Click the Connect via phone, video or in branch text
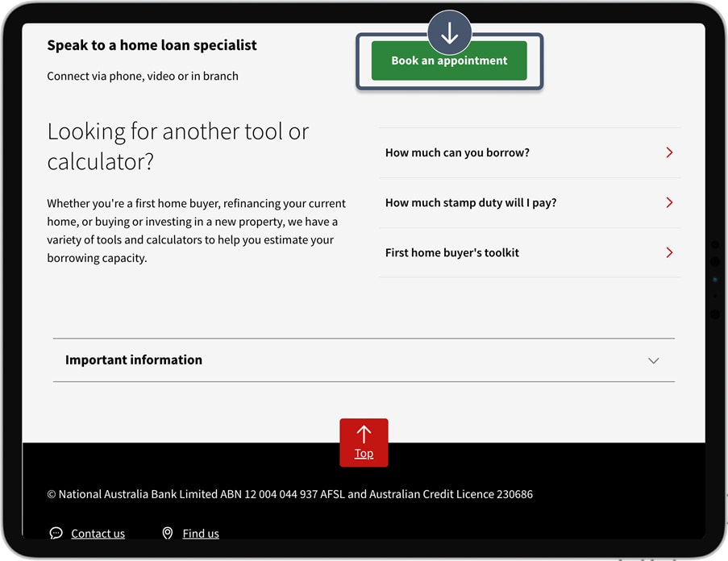Viewport: 728px width, 561px height. tap(143, 77)
